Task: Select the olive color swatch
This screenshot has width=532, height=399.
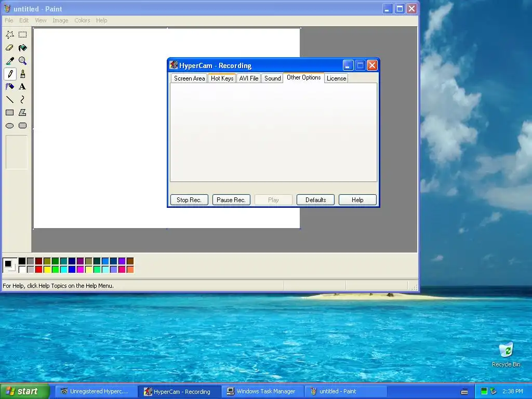Action: pyautogui.click(x=47, y=261)
